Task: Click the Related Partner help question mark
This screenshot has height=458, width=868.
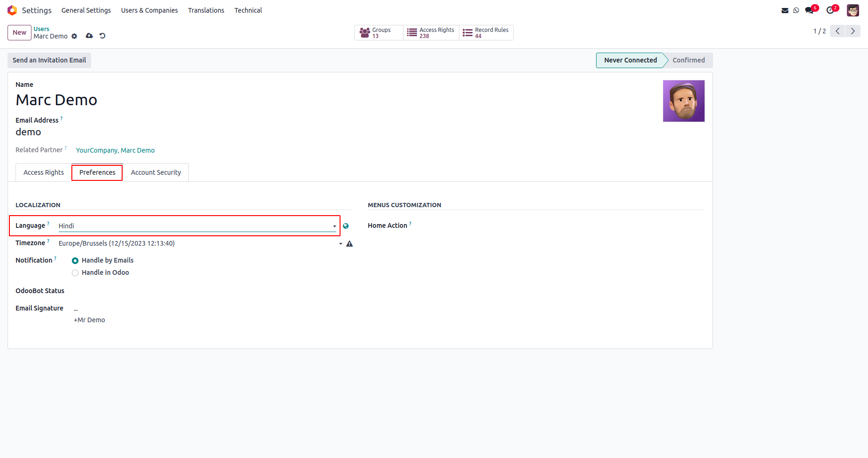Action: pyautogui.click(x=66, y=148)
